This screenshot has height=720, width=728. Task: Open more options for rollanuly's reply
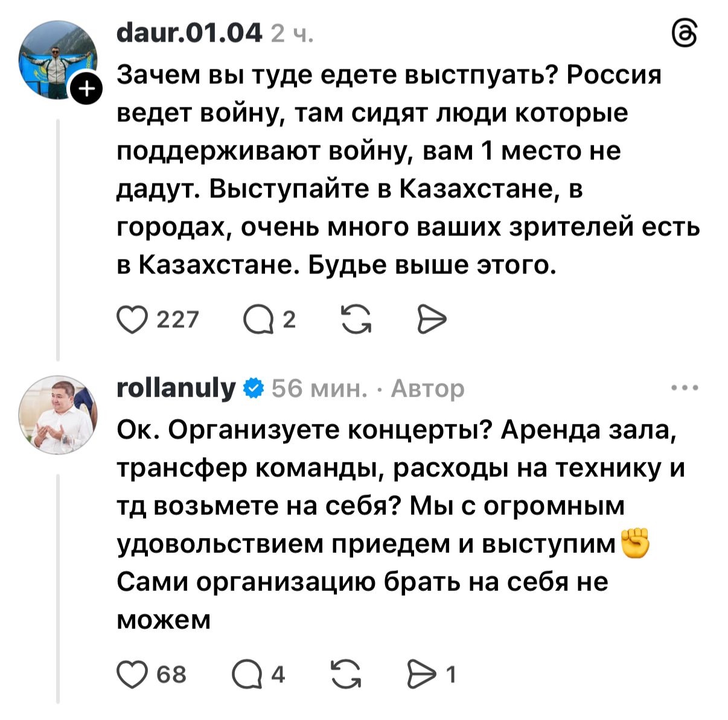[x=685, y=389]
